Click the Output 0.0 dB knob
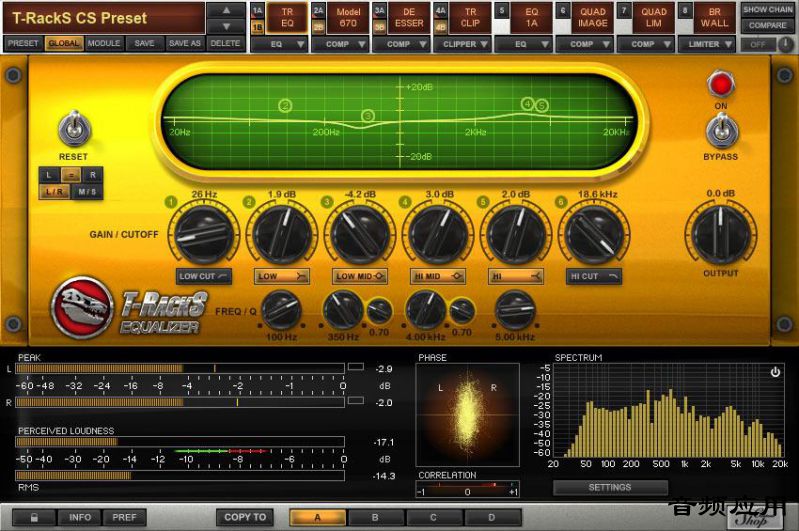Image resolution: width=799 pixels, height=531 pixels. click(720, 234)
